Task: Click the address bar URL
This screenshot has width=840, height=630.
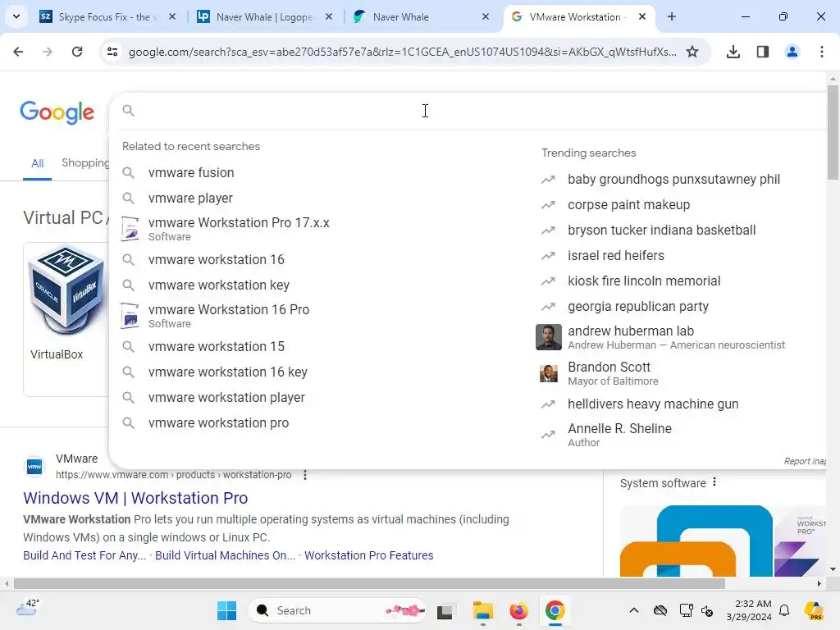Action: click(x=402, y=52)
